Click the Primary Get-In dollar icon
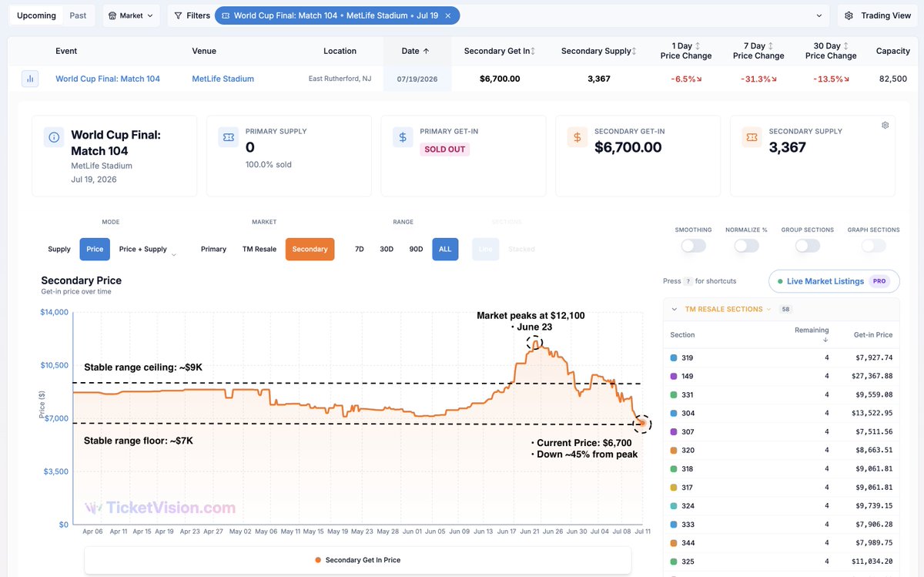This screenshot has height=577, width=924. tap(403, 137)
